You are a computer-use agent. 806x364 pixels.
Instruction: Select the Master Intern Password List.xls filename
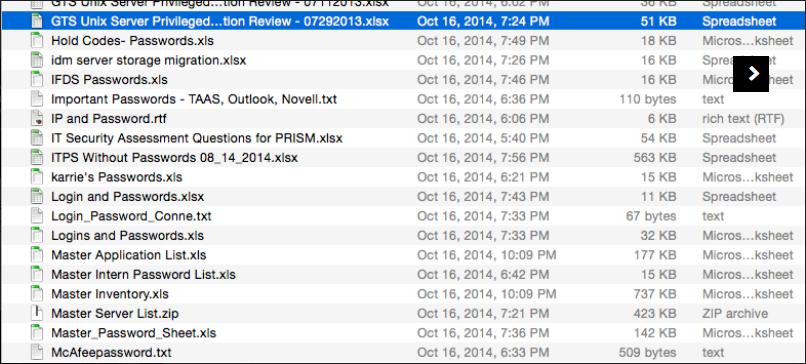pyautogui.click(x=143, y=275)
